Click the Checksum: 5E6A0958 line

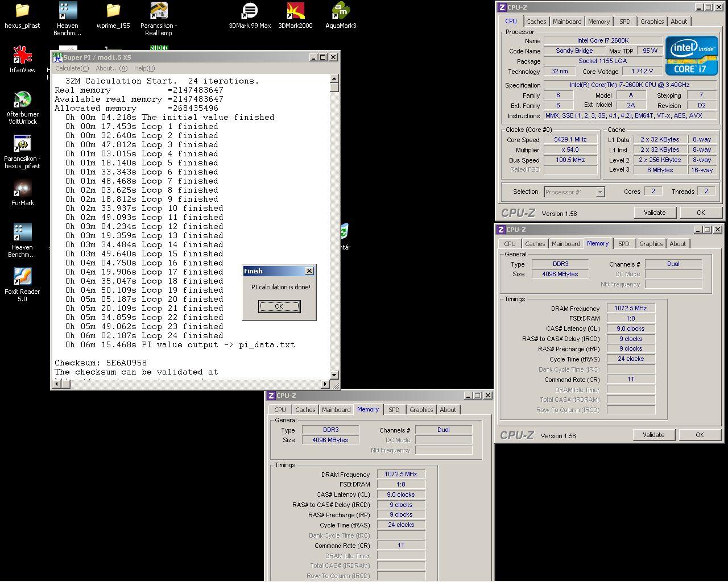point(101,363)
